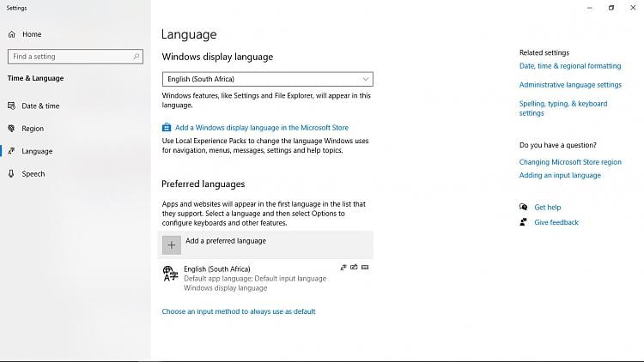Open Add a Windows display language in Microsoft Store
The height and width of the screenshot is (362, 644).
(x=262, y=128)
